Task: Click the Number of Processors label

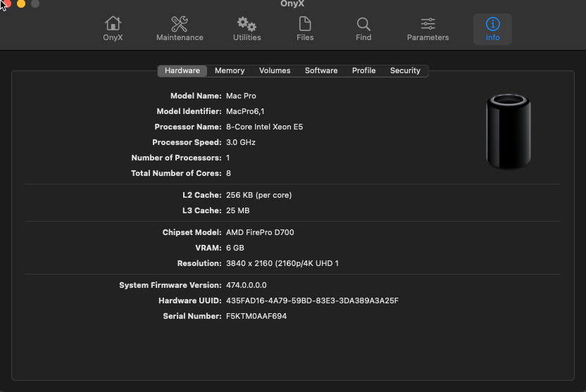Action: 176,158
